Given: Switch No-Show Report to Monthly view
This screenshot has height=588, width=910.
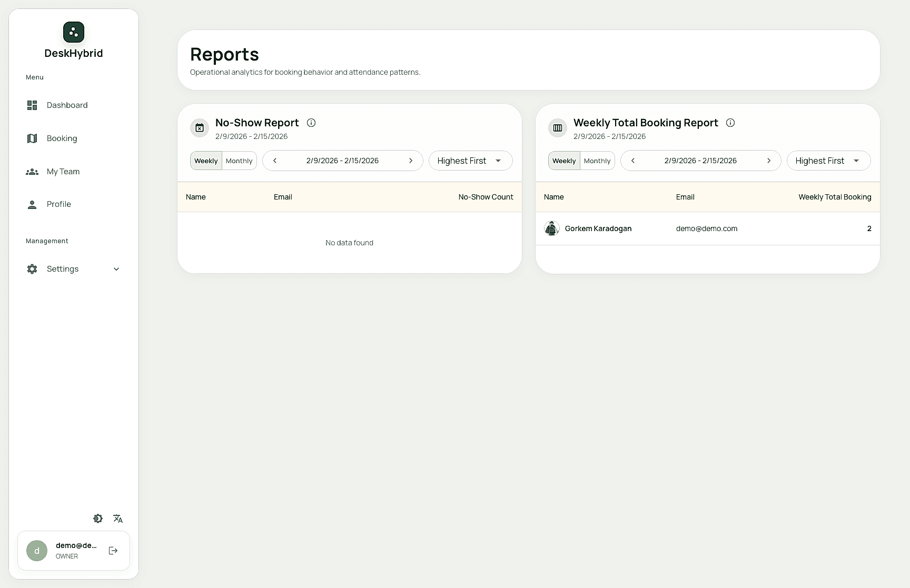Looking at the screenshot, I should pyautogui.click(x=239, y=161).
